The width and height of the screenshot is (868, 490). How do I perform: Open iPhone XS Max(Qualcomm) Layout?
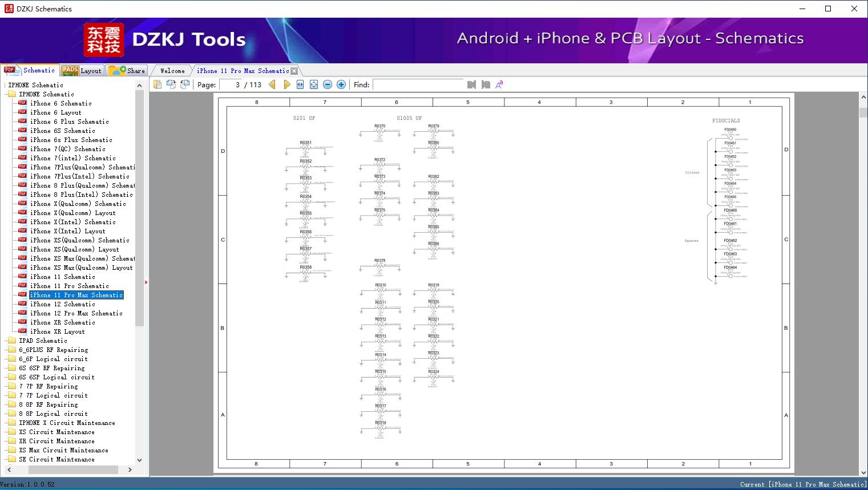pyautogui.click(x=82, y=268)
